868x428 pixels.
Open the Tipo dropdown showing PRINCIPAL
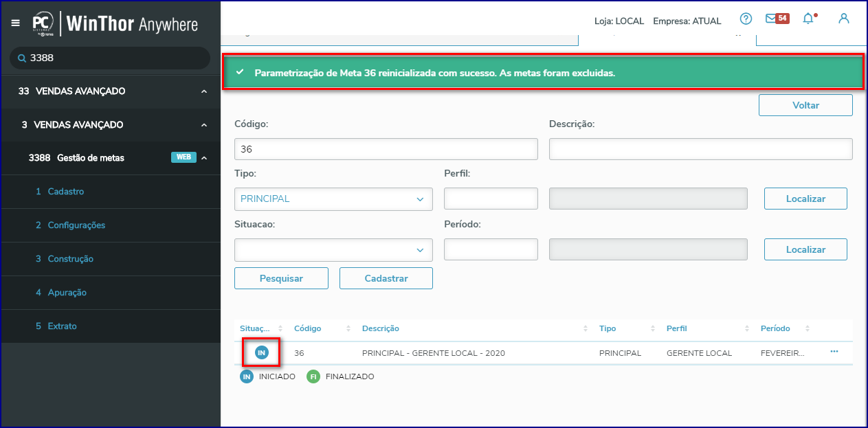[x=333, y=199]
